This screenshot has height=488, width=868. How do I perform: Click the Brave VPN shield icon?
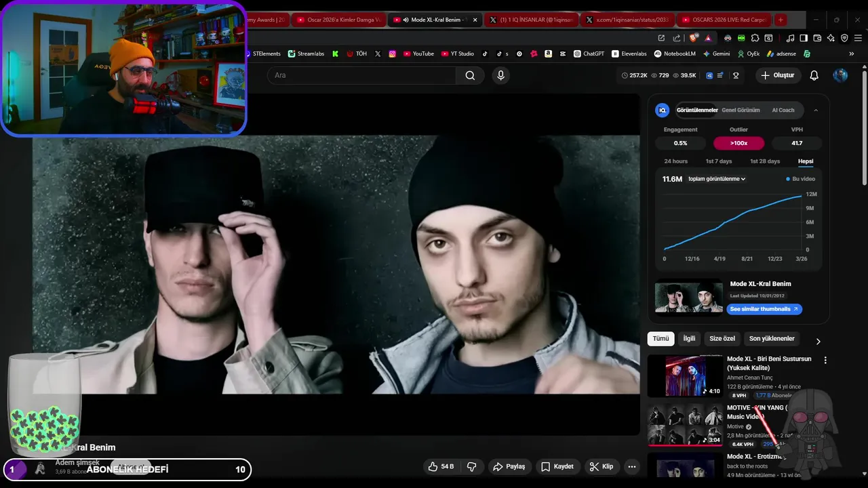(845, 38)
